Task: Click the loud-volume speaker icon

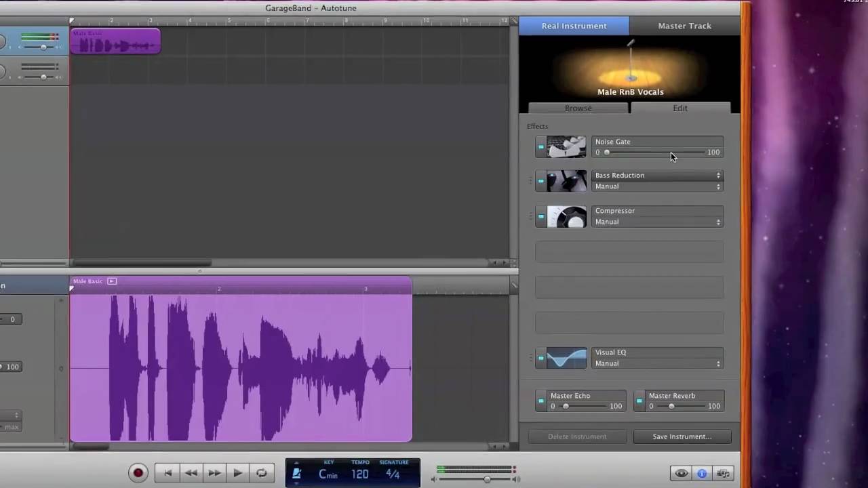Action: click(x=517, y=479)
